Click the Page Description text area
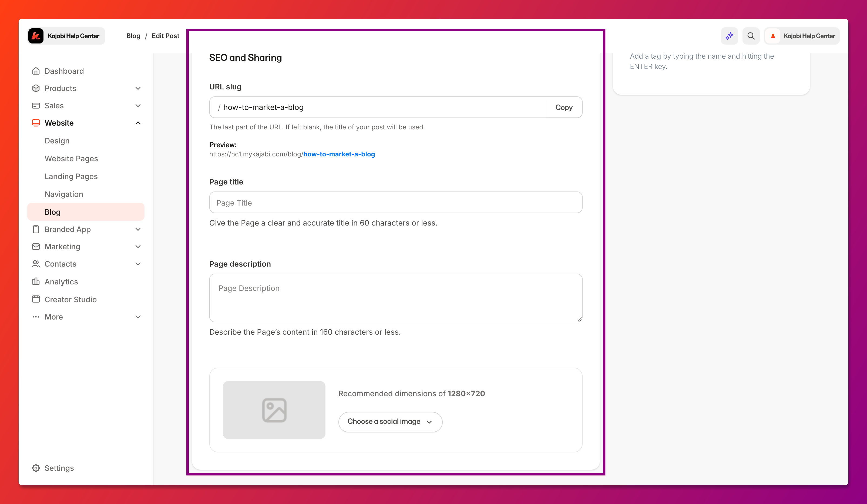 [x=396, y=298]
